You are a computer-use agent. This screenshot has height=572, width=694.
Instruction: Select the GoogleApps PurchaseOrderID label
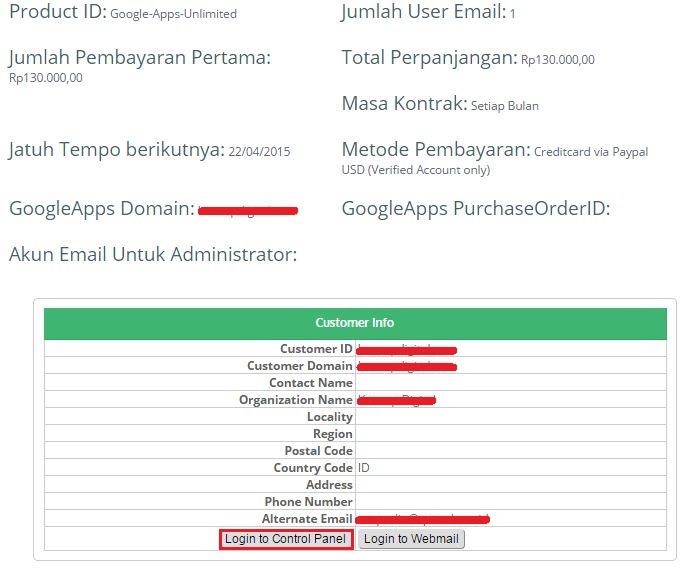(x=475, y=209)
